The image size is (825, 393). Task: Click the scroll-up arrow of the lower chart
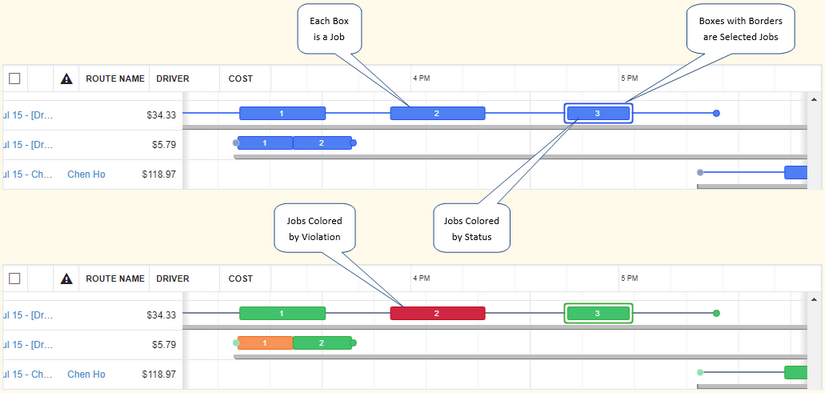click(x=814, y=299)
